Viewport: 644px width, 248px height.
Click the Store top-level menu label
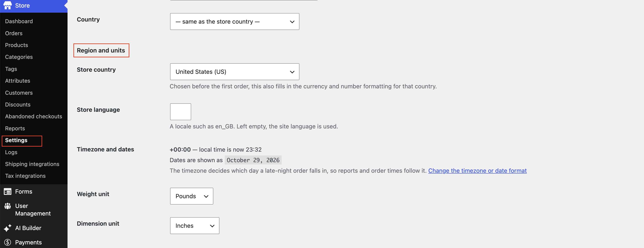[x=23, y=5]
